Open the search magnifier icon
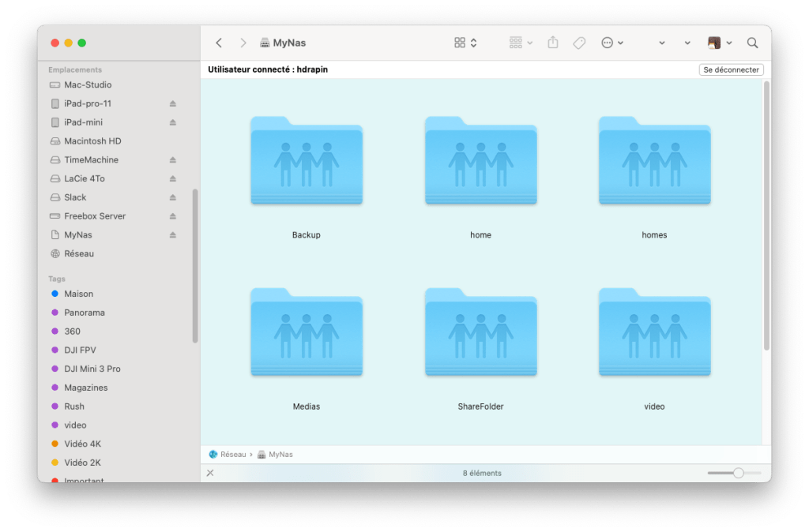This screenshot has height=532, width=809. (x=752, y=43)
